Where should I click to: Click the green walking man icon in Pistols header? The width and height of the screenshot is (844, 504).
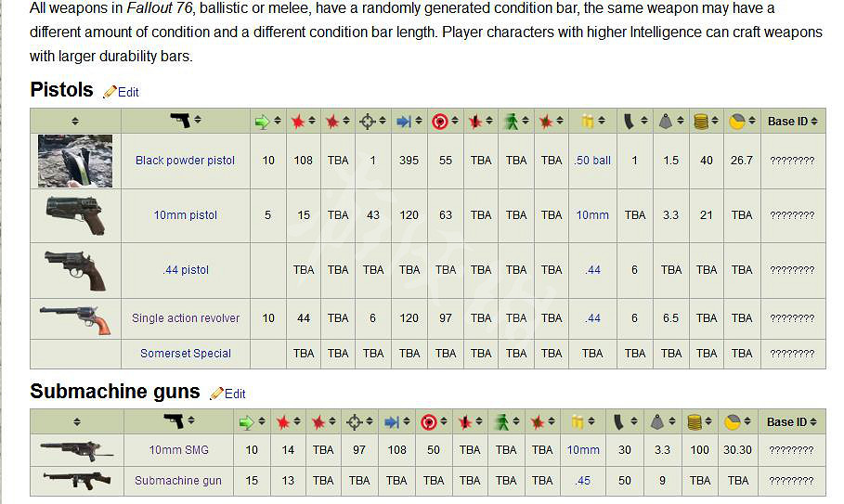(511, 121)
